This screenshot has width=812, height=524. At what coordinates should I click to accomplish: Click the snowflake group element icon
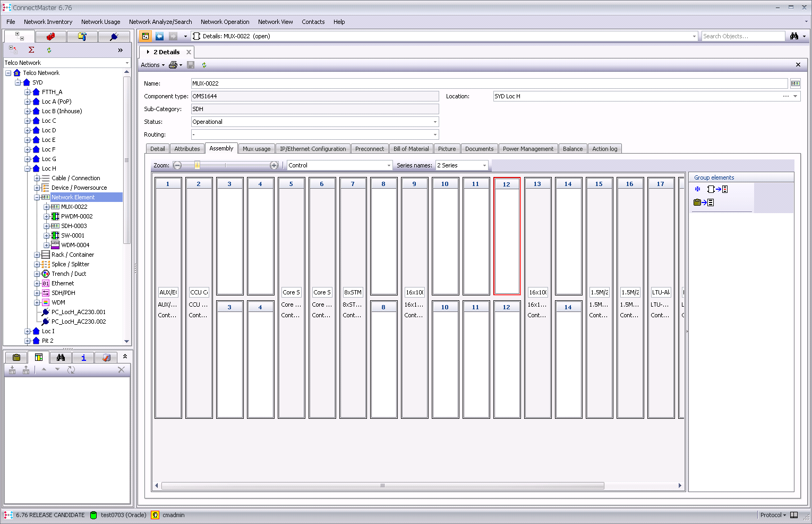point(698,189)
